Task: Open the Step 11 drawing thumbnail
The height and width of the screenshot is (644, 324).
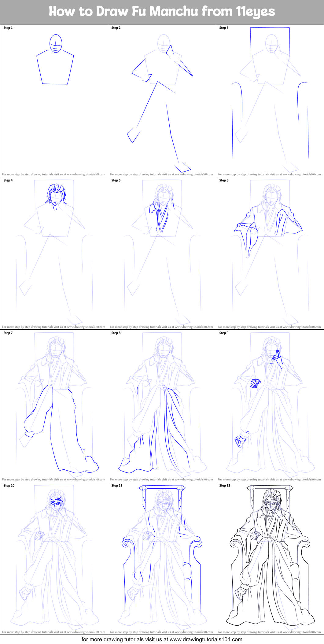Action: coord(162,558)
